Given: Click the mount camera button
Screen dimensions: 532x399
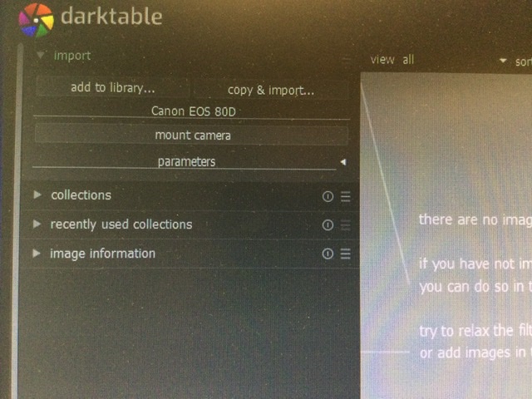Looking at the screenshot, I should point(192,135).
